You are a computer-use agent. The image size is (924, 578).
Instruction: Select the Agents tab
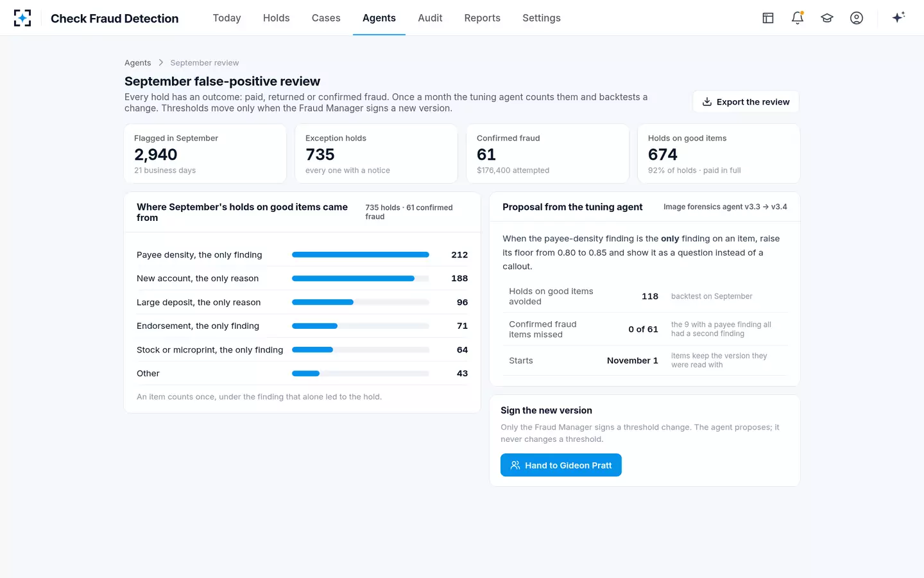pyautogui.click(x=379, y=18)
